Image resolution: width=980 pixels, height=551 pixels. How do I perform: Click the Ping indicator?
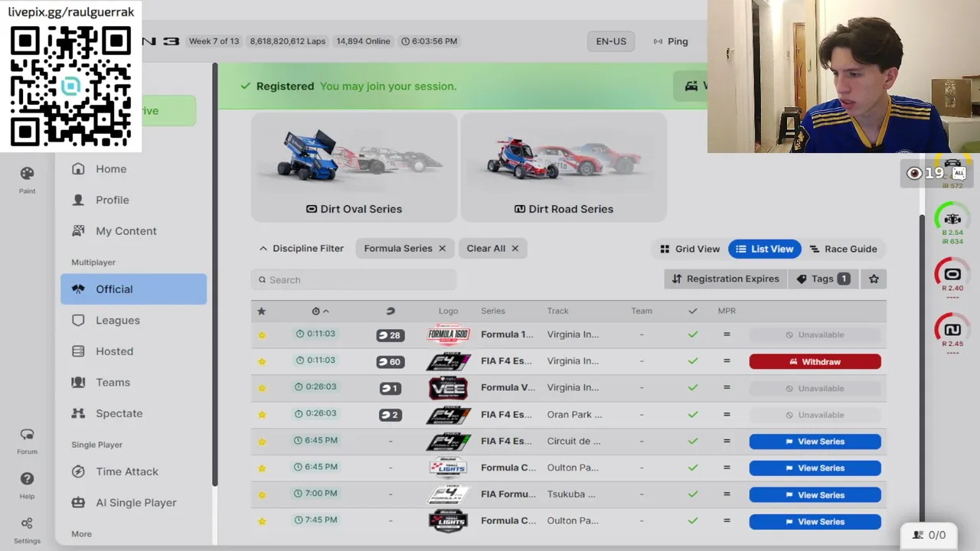tap(671, 41)
